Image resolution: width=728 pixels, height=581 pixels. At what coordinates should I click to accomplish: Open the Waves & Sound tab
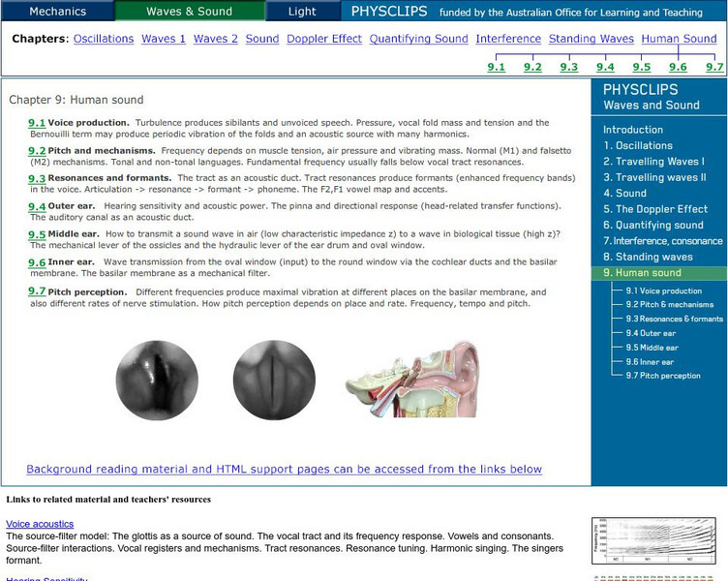(x=190, y=12)
